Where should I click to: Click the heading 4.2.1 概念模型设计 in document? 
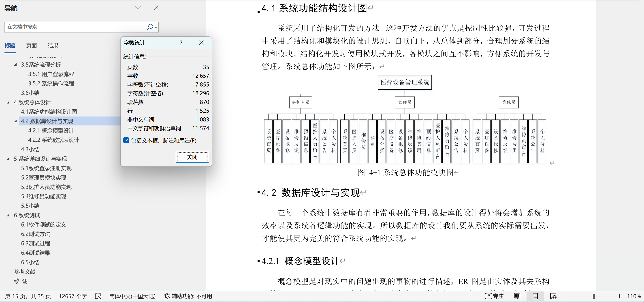point(300,261)
